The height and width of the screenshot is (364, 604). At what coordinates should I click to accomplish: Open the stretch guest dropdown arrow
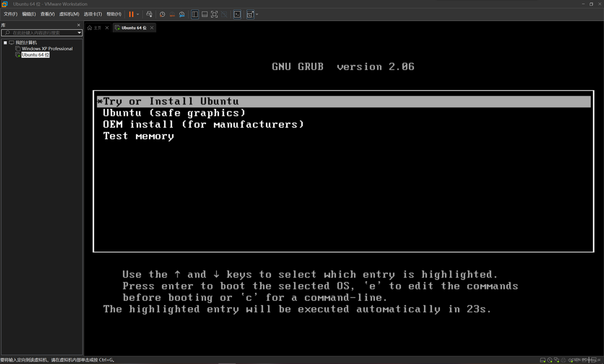pos(257,14)
